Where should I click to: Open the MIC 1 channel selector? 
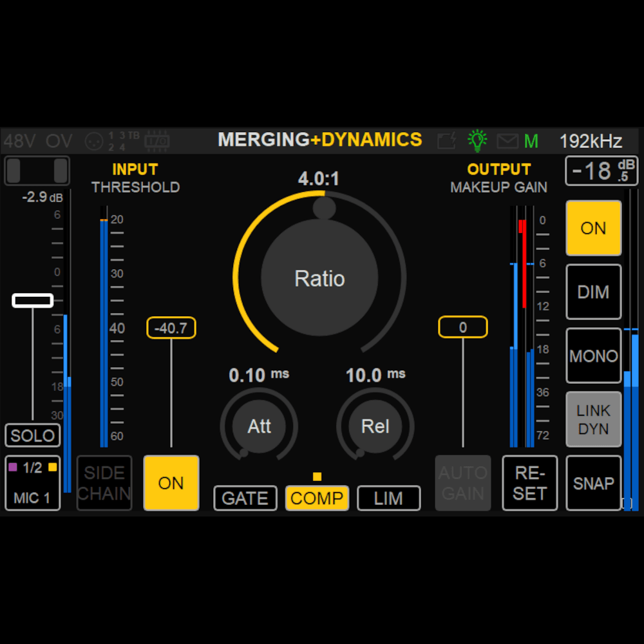[x=33, y=483]
